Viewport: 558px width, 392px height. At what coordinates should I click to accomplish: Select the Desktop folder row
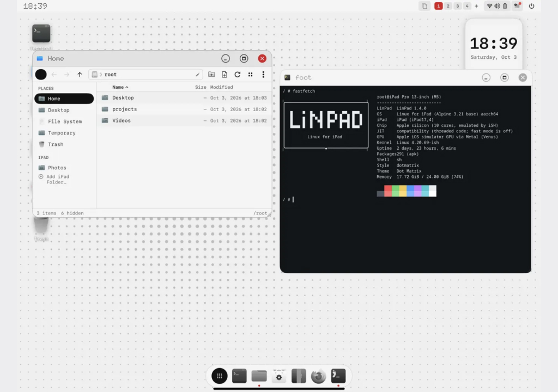pyautogui.click(x=184, y=98)
